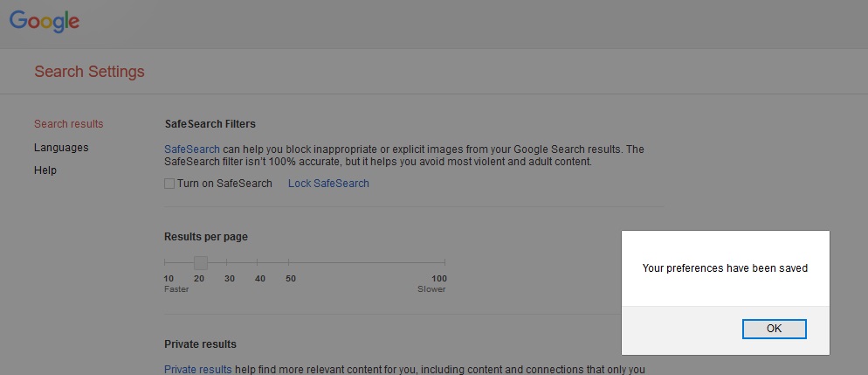
Task: Click the 'Your preferences have been saved' message
Action: (725, 268)
